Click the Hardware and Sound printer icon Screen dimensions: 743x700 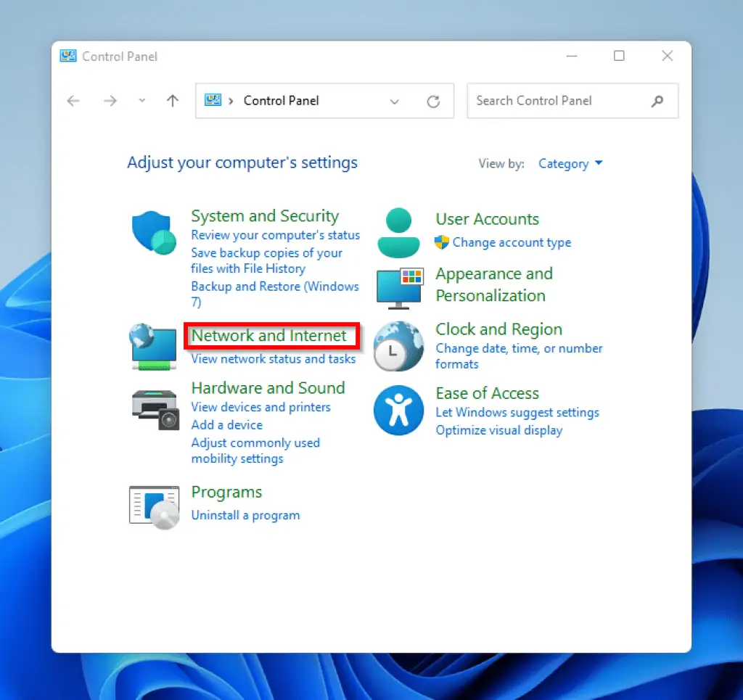(x=153, y=410)
